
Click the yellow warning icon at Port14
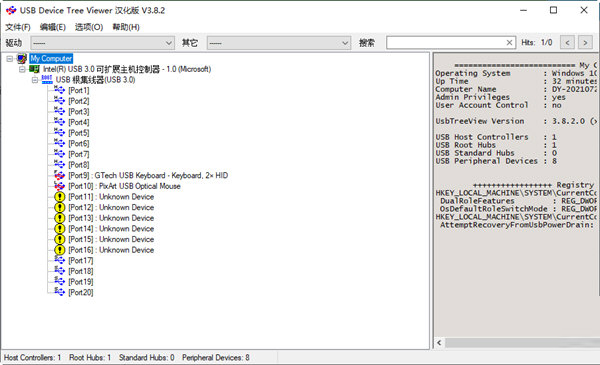point(59,228)
